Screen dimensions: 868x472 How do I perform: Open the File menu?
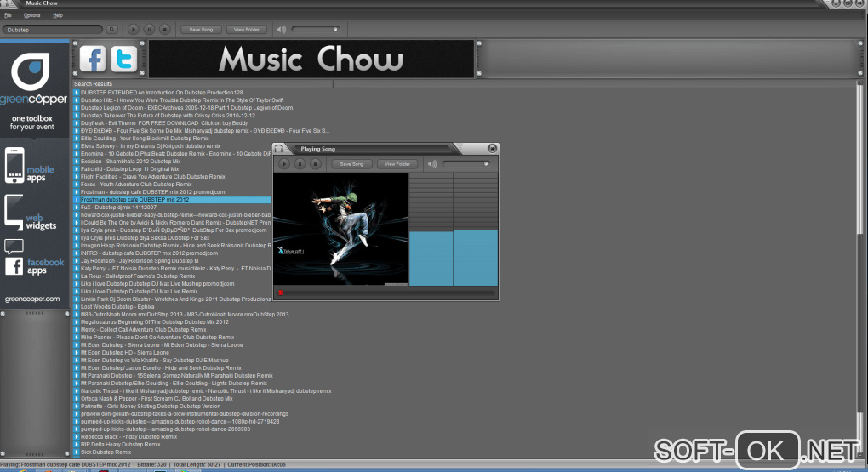click(x=8, y=15)
